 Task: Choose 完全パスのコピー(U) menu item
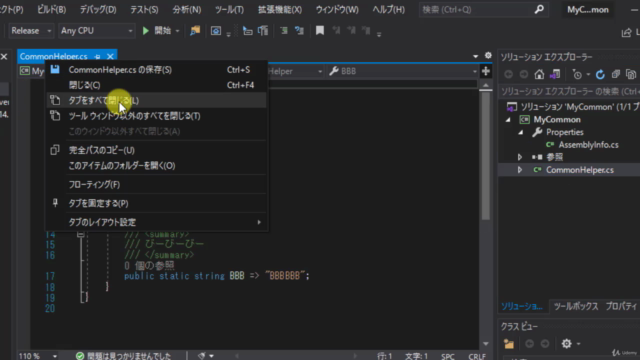coord(157,150)
